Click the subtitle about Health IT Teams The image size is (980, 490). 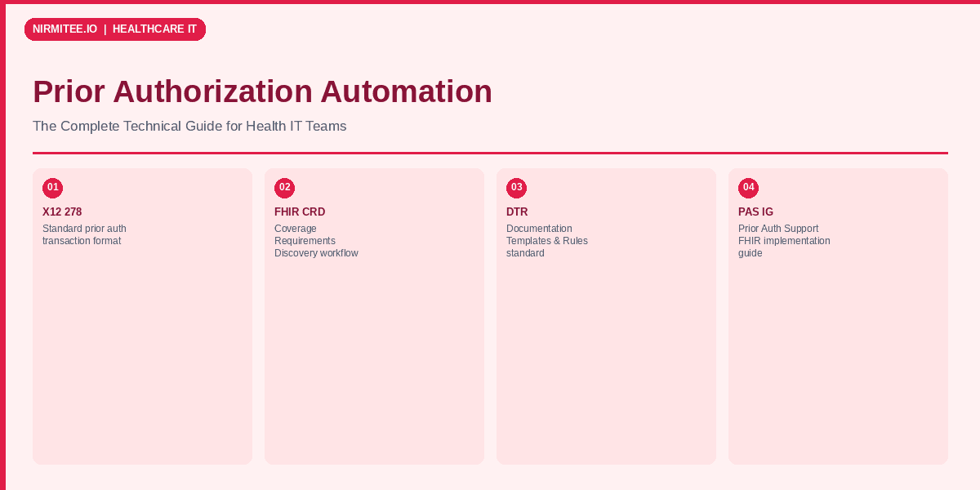(x=189, y=127)
